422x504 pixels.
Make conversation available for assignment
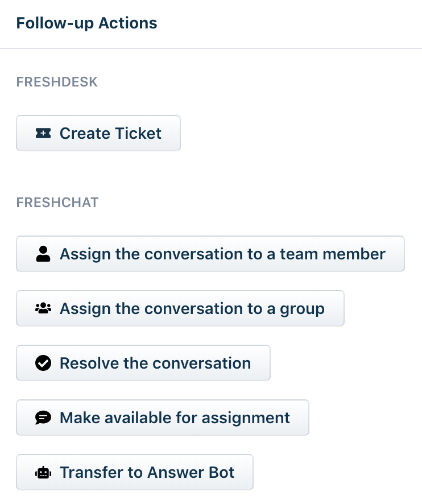(162, 418)
